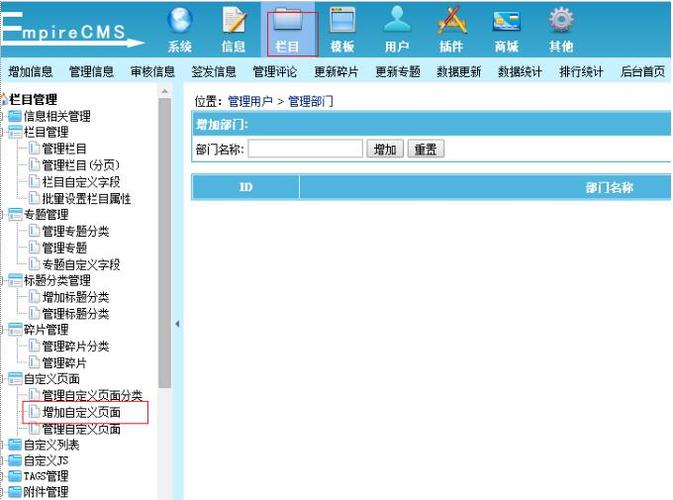
Task: Open 管理评论 in the submenu bar
Action: (x=275, y=71)
